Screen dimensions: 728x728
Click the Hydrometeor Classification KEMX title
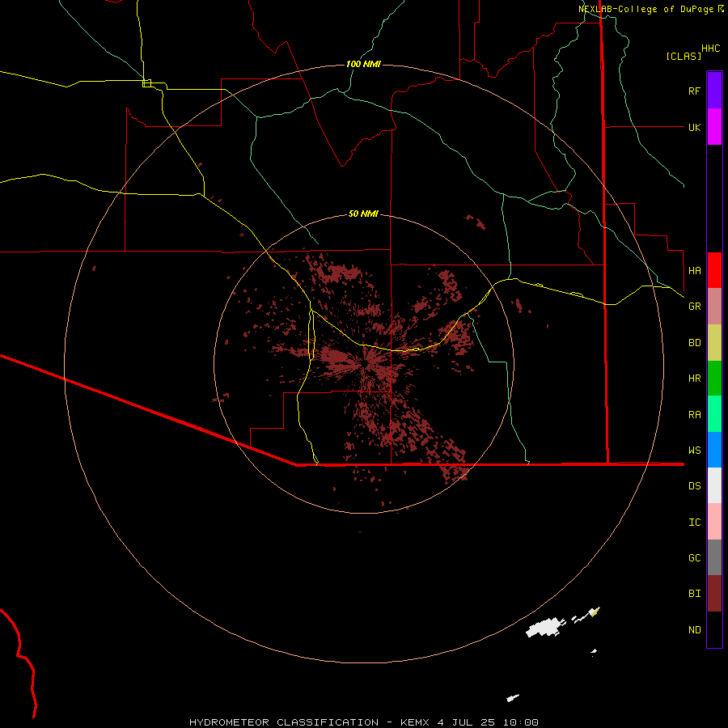363,722
